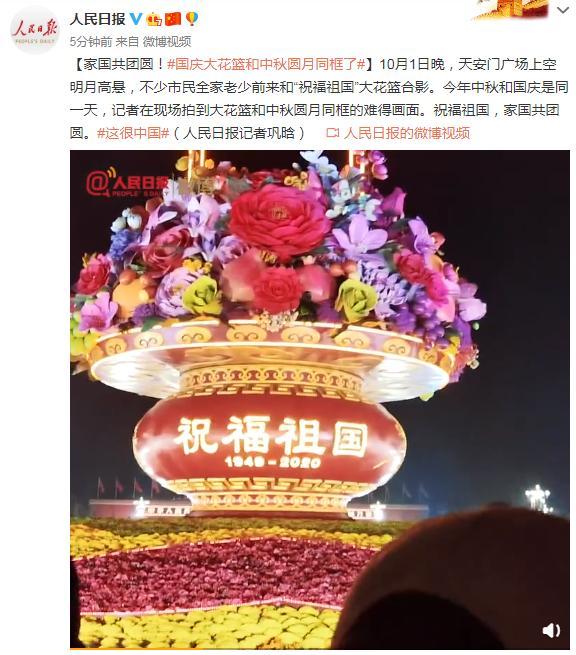This screenshot has height=655, width=576.
Task: Expand the post options chevron
Action: (563, 10)
